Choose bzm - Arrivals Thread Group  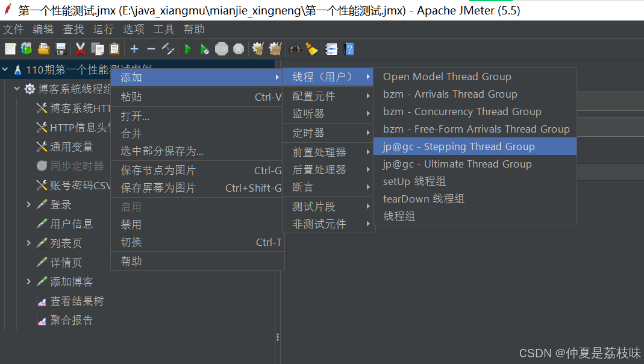pos(475,94)
